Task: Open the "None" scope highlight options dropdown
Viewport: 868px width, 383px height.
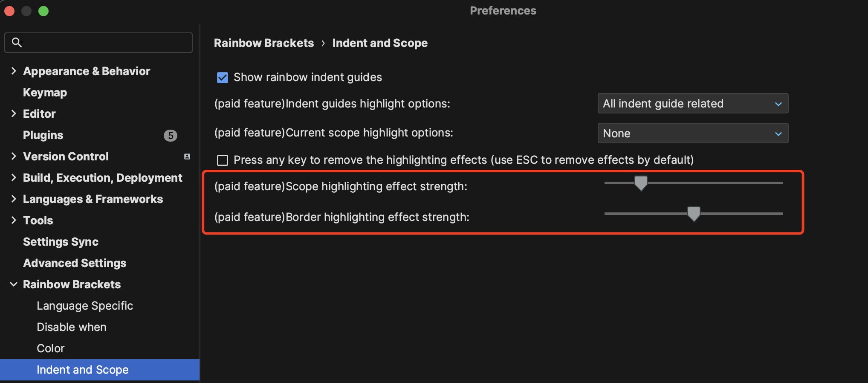Action: (x=692, y=133)
